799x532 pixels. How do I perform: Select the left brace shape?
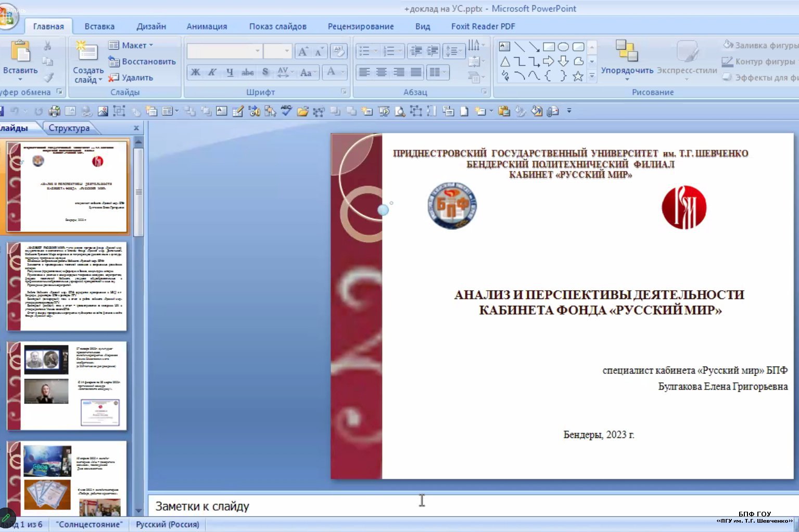click(x=549, y=76)
